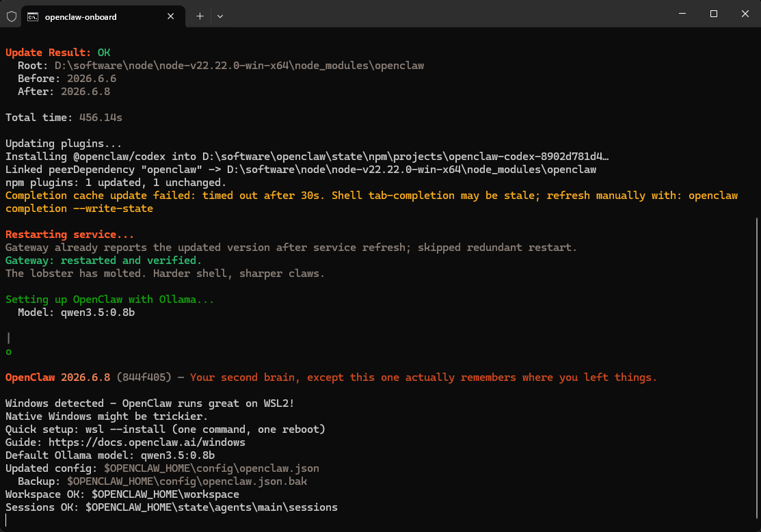The image size is (761, 532).
Task: Click the green spinner "o" character
Action: click(9, 352)
